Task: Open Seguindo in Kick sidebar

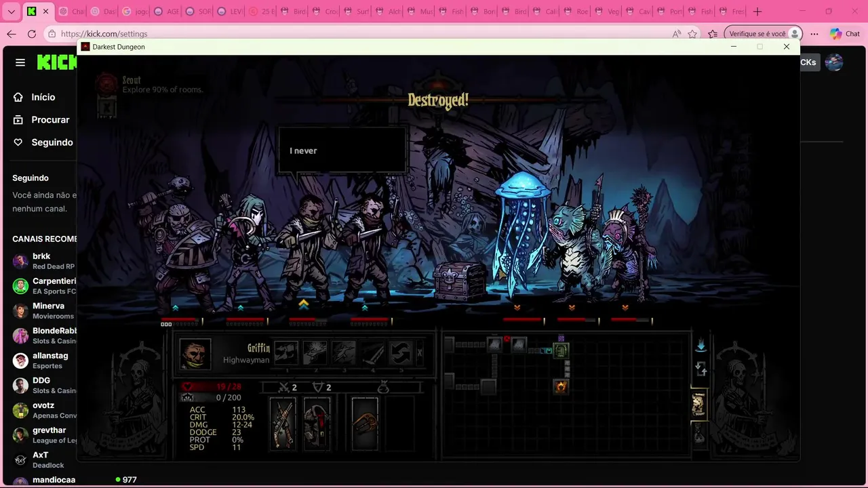Action: [x=44, y=142]
